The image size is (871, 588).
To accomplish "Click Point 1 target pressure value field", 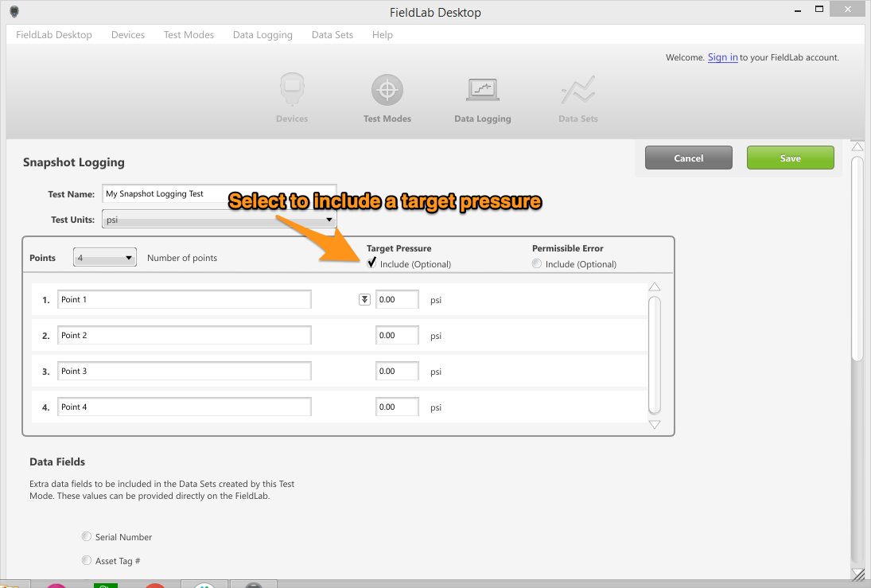I will 397,299.
